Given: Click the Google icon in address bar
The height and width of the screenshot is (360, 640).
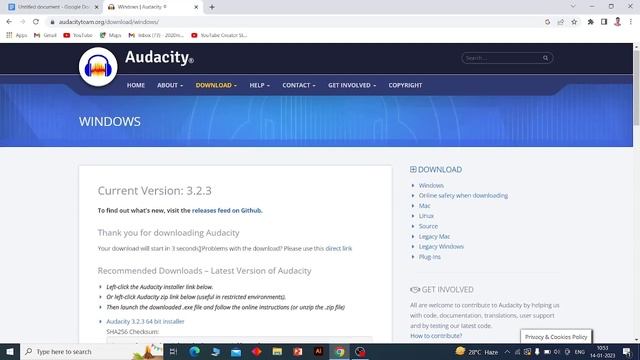Looking at the screenshot, I should pos(547,22).
